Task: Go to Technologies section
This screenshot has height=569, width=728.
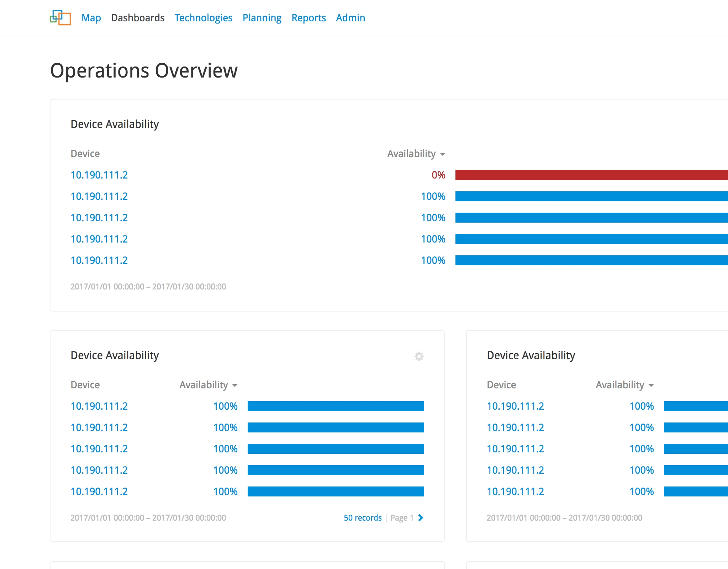Action: [203, 18]
